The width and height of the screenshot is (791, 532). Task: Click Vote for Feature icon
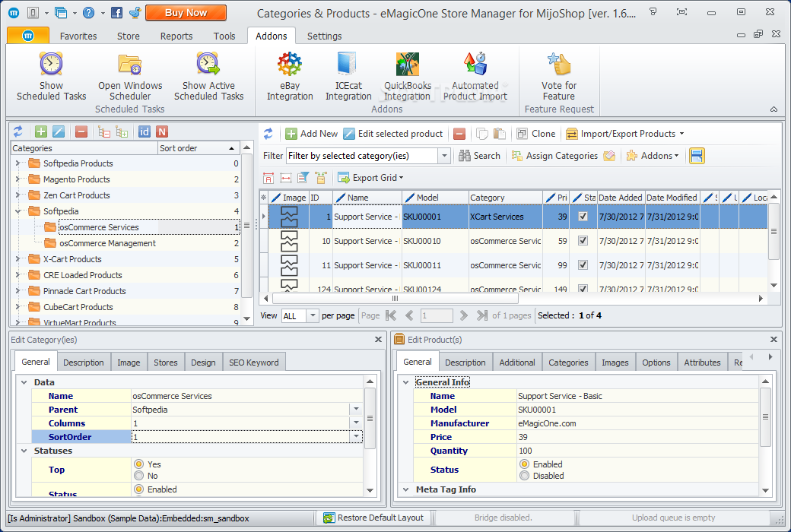click(559, 65)
